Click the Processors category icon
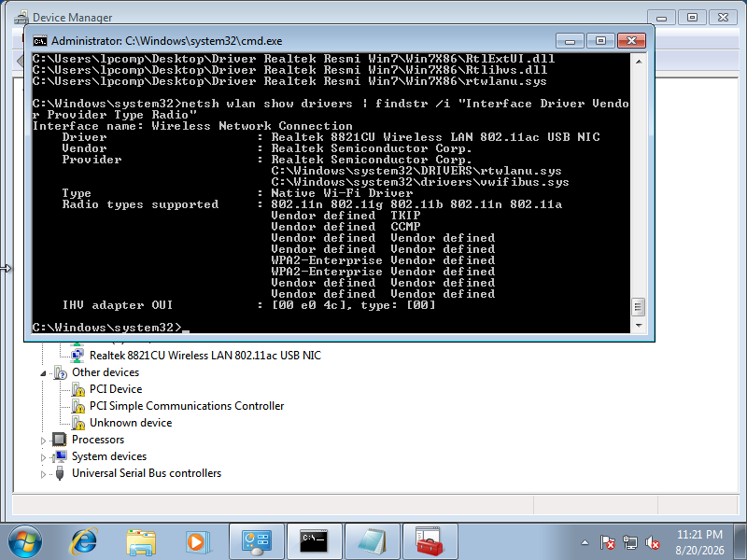 pos(60,440)
